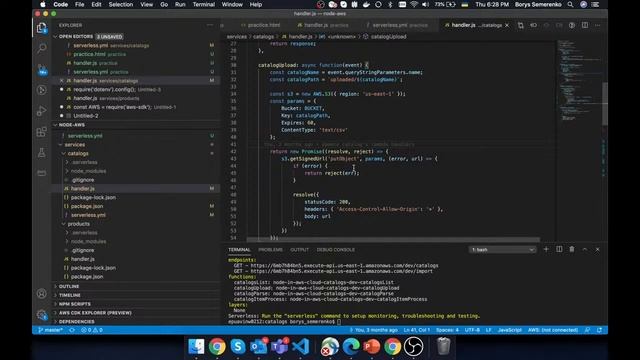This screenshot has width=640, height=360.
Task: Click Ln 41, Col 1 cursor position
Action: (x=417, y=330)
